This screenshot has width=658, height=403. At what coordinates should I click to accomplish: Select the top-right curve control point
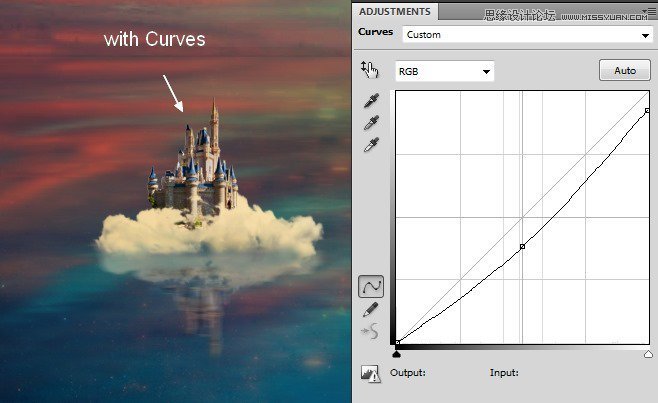(647, 110)
